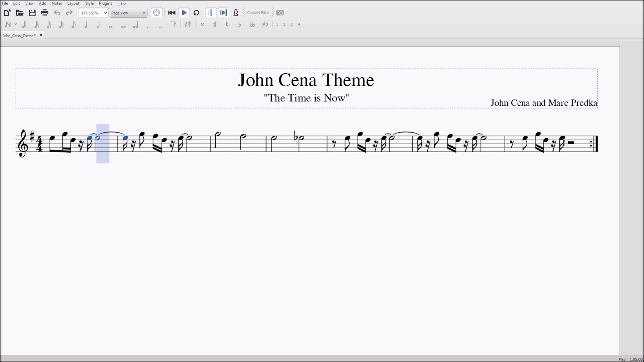Switch to voice 4
The width and height of the screenshot is (644, 362).
299,24
